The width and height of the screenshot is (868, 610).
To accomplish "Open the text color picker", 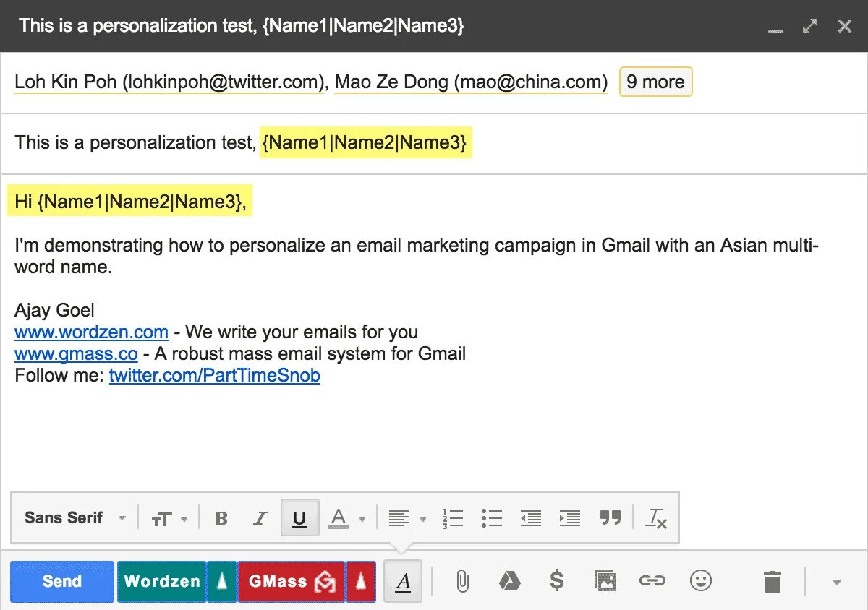I will point(339,517).
